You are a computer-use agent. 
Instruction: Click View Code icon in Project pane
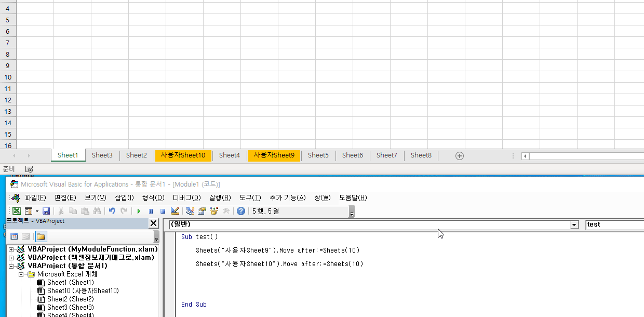[x=14, y=236]
